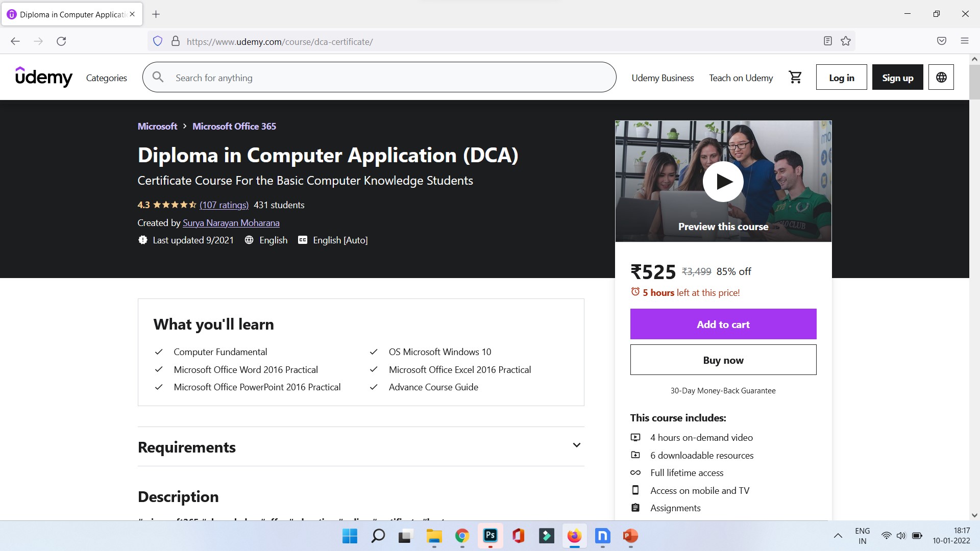Click the scroll down arrow
The height and width of the screenshot is (551, 980).
974,515
